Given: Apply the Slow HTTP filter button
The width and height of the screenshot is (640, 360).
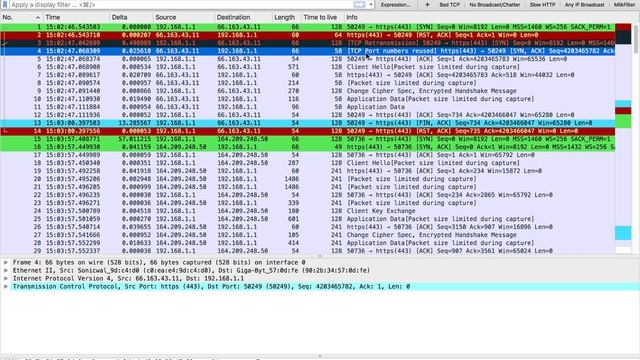Looking at the screenshot, I should coord(542,4).
